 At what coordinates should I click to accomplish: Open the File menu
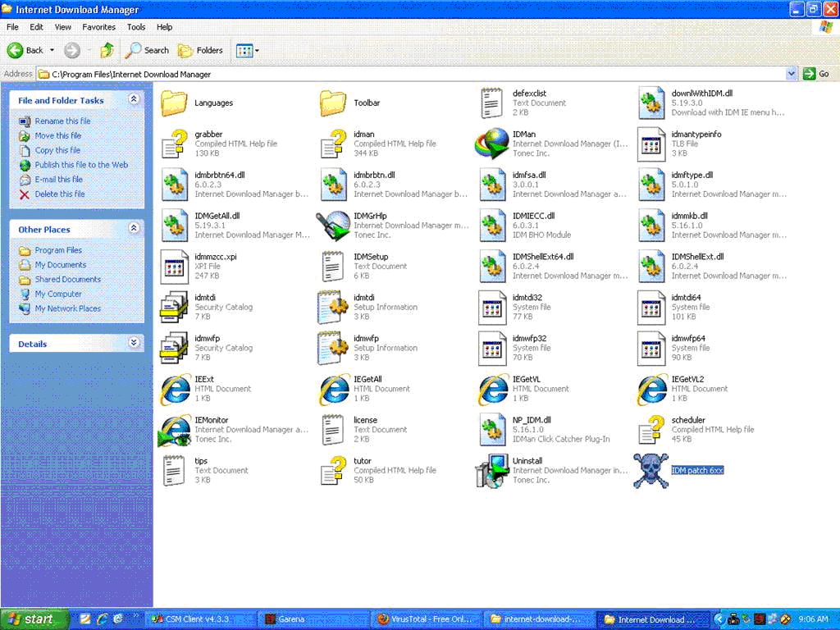(x=12, y=27)
